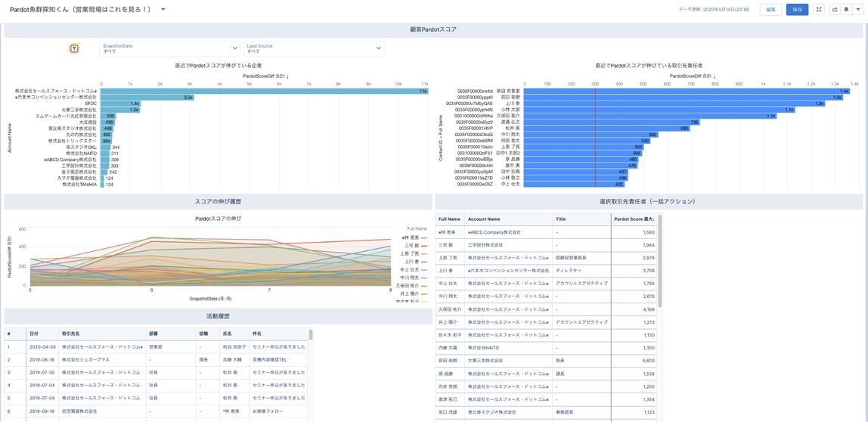Select the お客様フォロー subject cell
This screenshot has width=868, height=422.
[x=278, y=411]
